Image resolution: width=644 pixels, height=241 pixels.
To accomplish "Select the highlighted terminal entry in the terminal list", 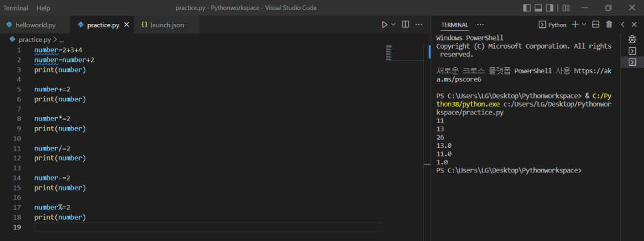I will point(633,63).
